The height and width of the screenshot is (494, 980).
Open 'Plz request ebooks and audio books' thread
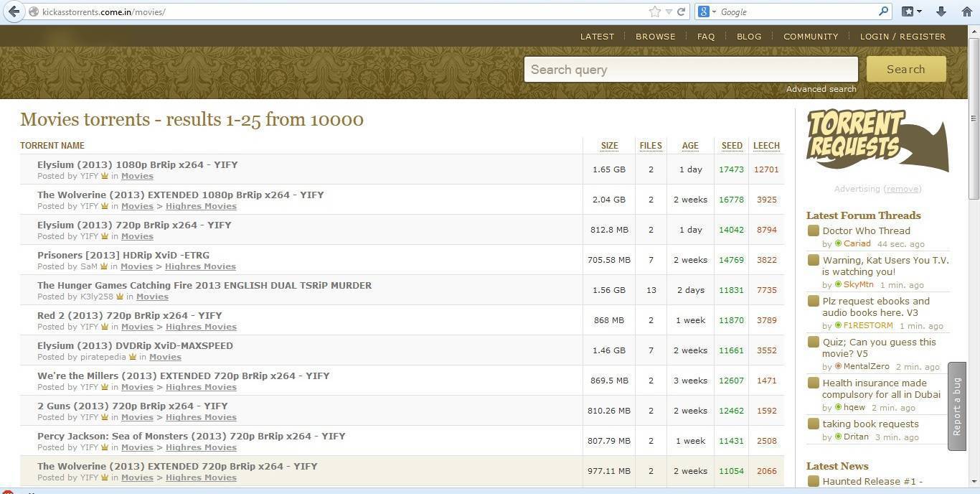coord(876,307)
